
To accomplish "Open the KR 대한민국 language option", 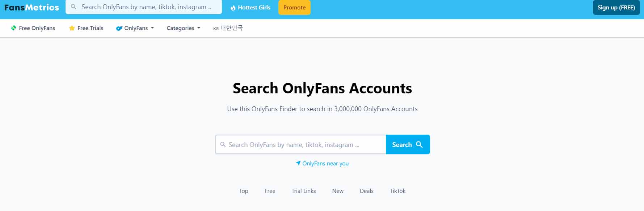I will tap(228, 28).
